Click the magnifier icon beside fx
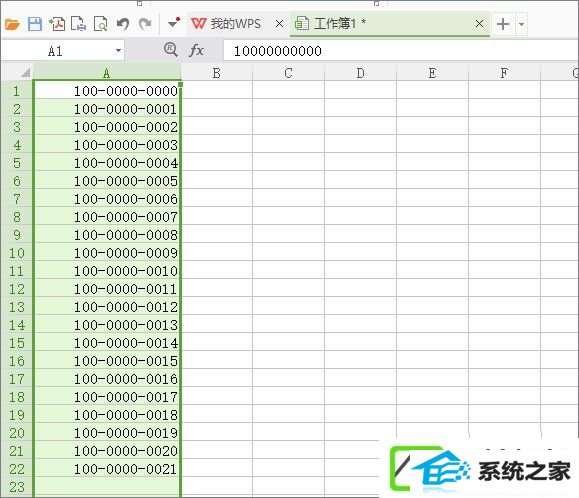The width and height of the screenshot is (579, 498). coord(171,49)
